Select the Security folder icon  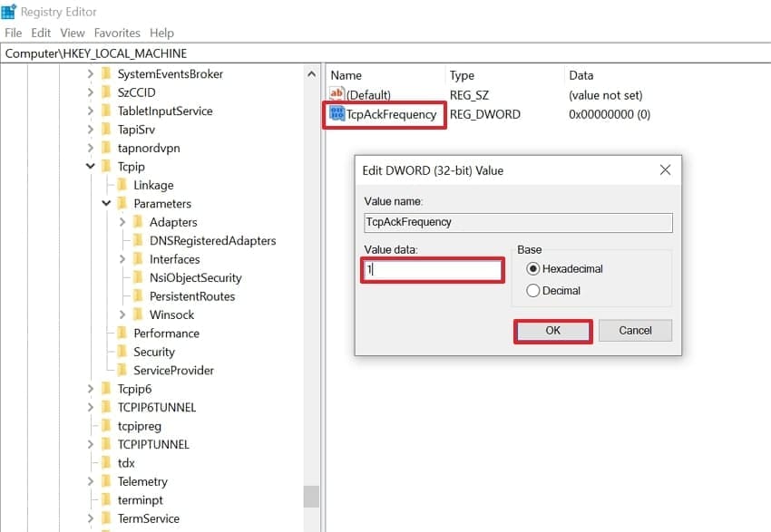122,352
